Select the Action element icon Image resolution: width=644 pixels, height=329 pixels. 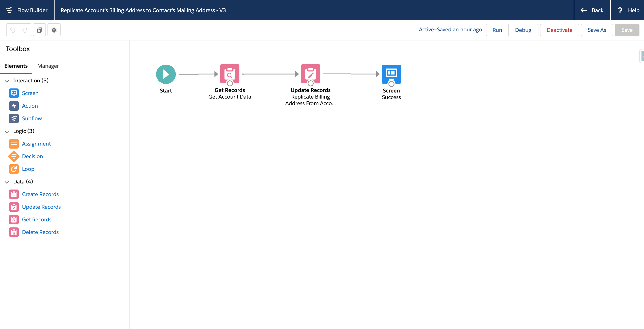click(14, 106)
